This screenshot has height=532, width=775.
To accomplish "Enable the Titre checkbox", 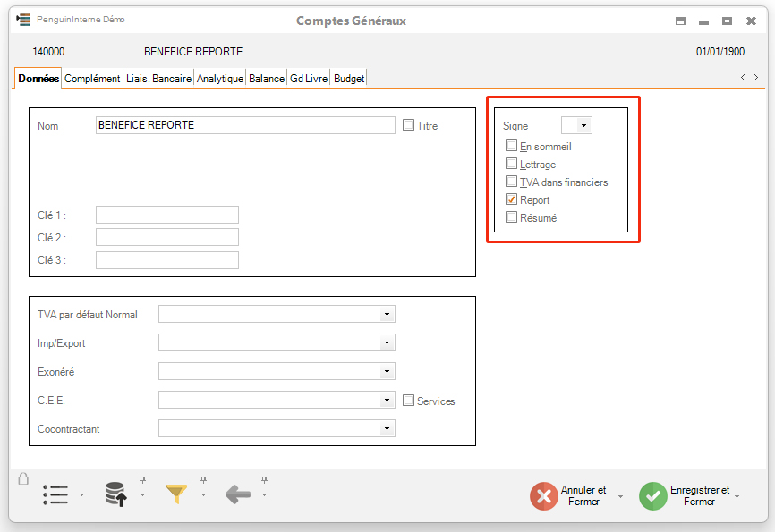I will click(x=409, y=125).
